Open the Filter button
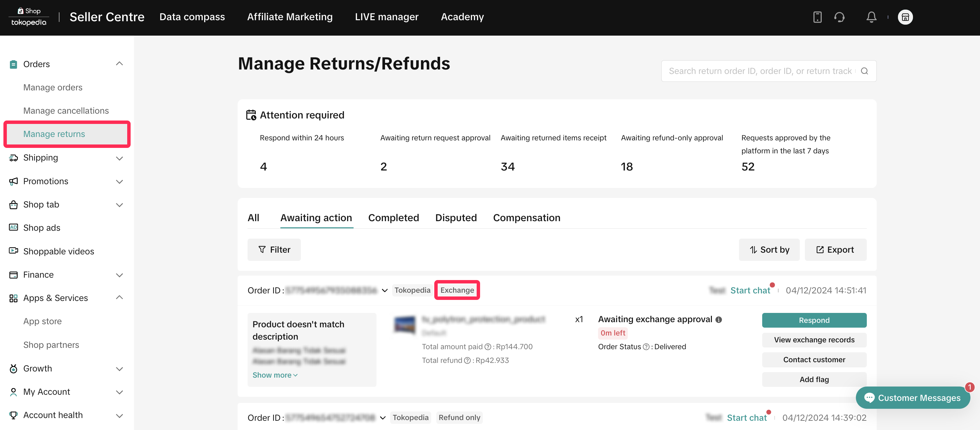980x430 pixels. coord(274,250)
